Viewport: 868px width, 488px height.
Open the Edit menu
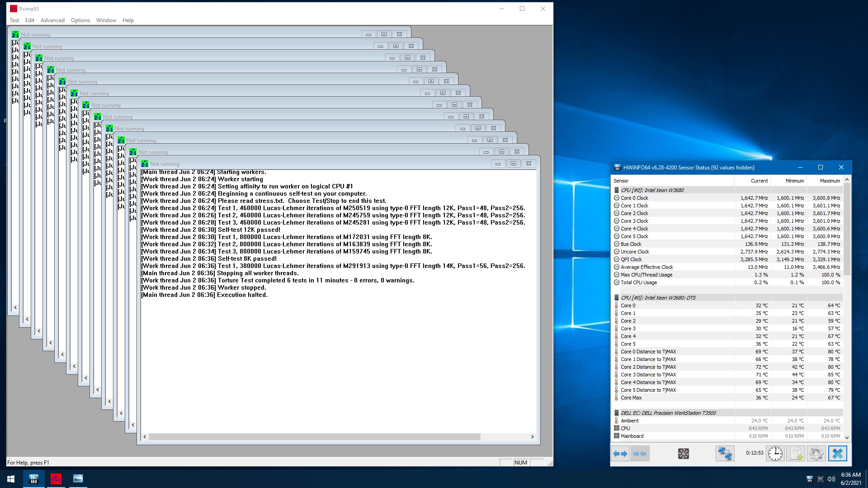point(30,20)
